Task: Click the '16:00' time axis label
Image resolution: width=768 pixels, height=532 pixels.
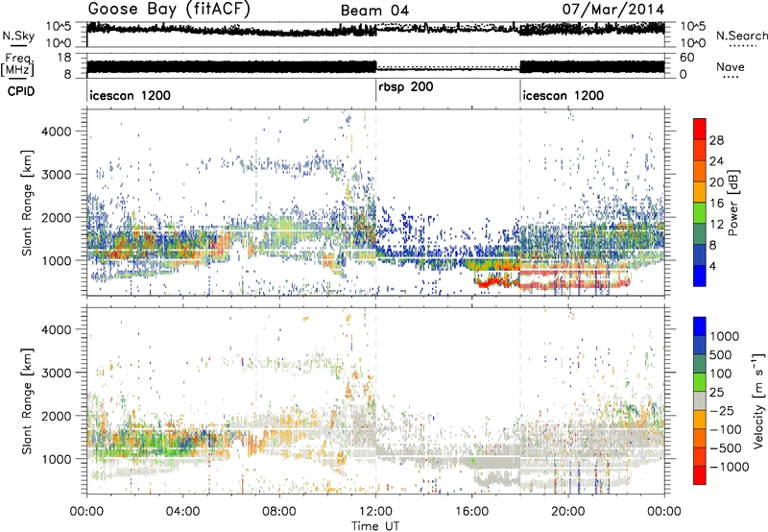Action: coord(472,512)
